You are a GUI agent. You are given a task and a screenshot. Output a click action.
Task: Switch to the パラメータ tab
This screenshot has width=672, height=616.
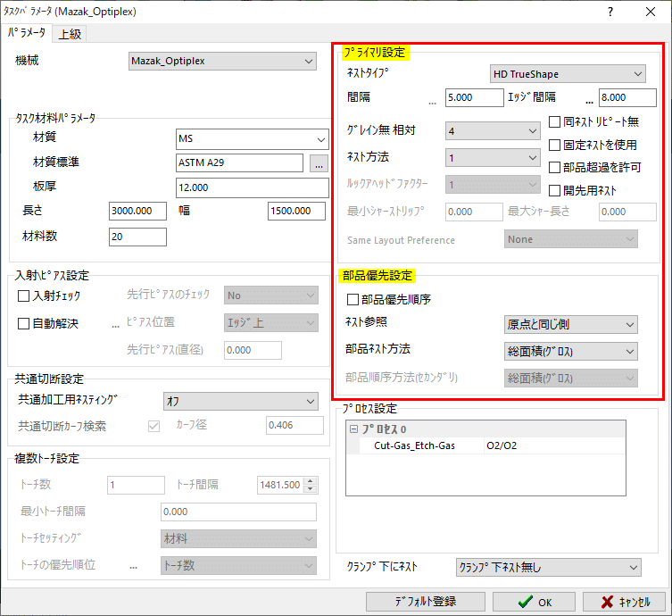pyautogui.click(x=27, y=33)
